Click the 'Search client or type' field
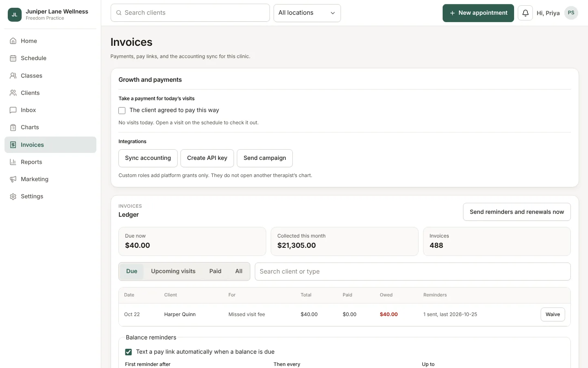The height and width of the screenshot is (368, 588). (412, 272)
